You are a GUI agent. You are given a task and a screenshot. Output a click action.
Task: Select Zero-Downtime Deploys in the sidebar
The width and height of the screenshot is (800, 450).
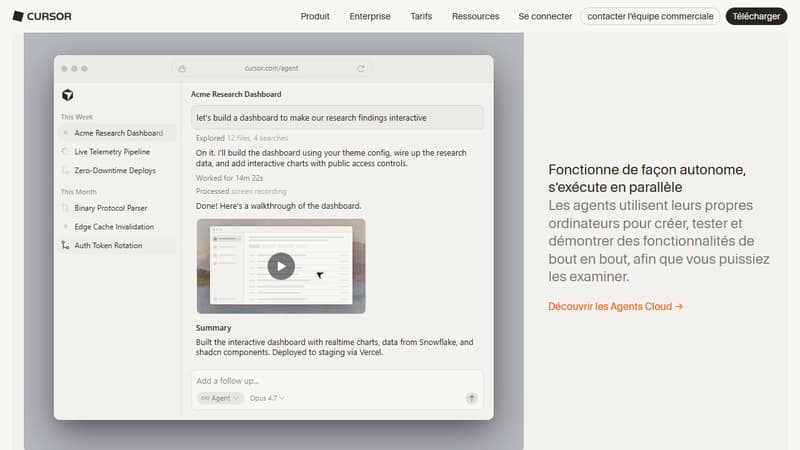click(x=115, y=170)
